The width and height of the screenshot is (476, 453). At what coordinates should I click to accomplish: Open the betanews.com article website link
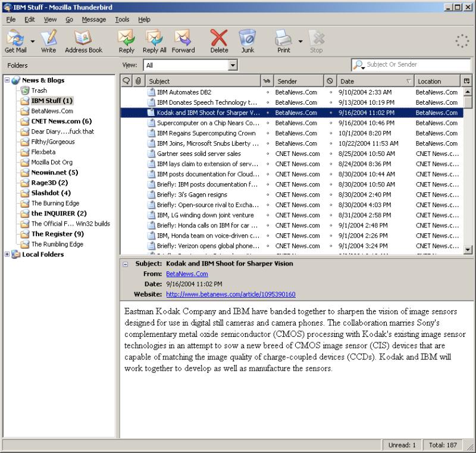point(230,294)
